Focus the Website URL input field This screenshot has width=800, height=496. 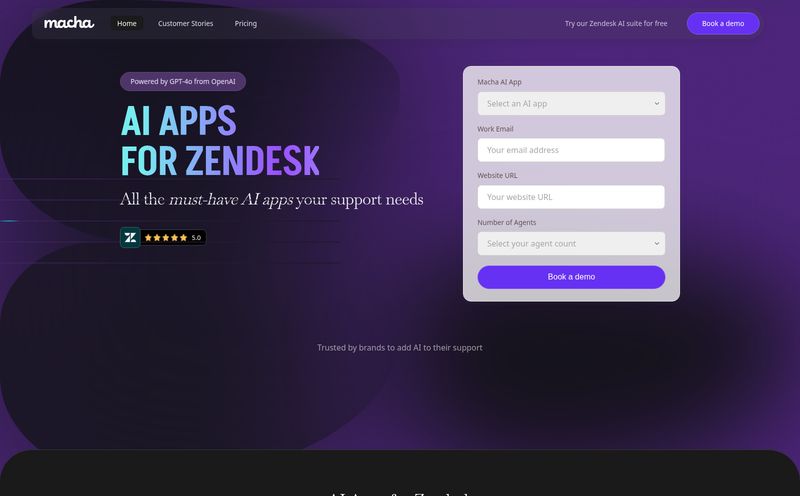point(571,197)
